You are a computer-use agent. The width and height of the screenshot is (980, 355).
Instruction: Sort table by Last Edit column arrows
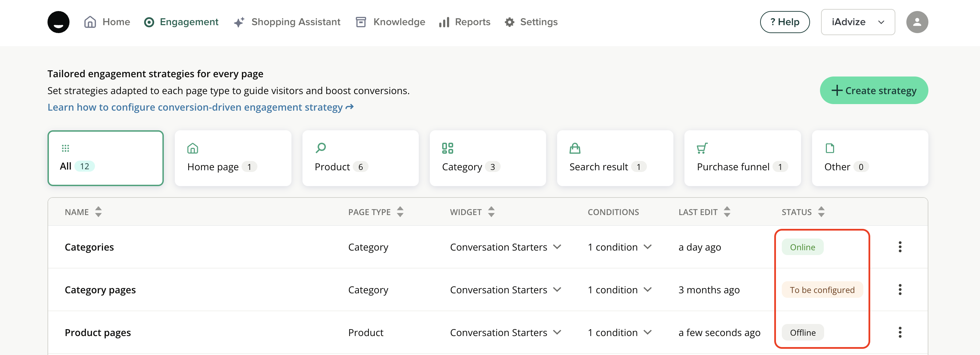click(x=727, y=212)
